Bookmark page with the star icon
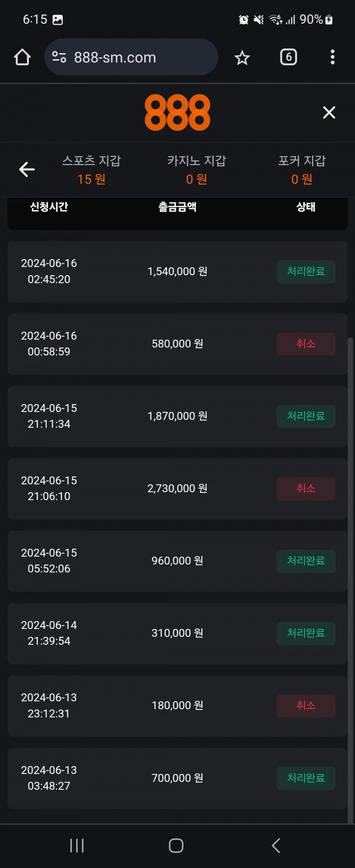 pyautogui.click(x=242, y=57)
